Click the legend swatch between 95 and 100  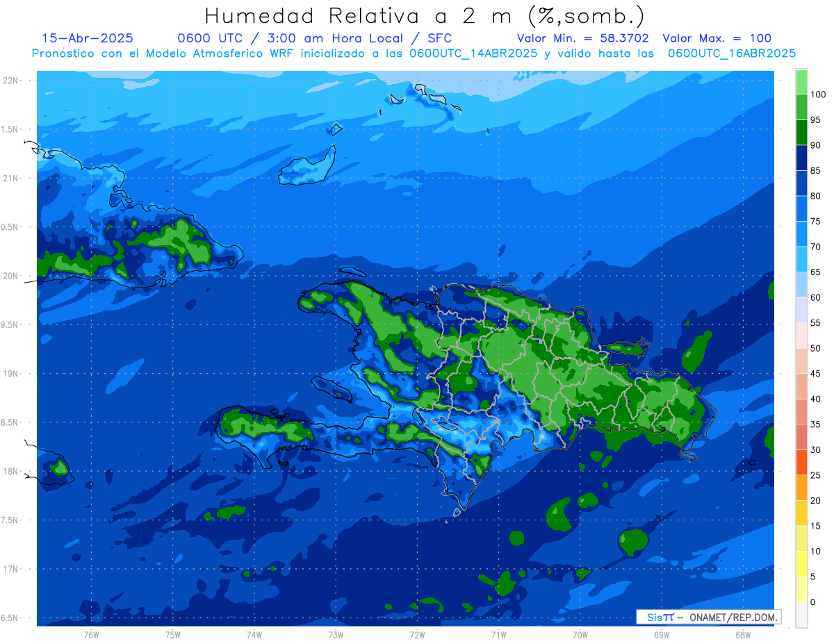(x=801, y=106)
